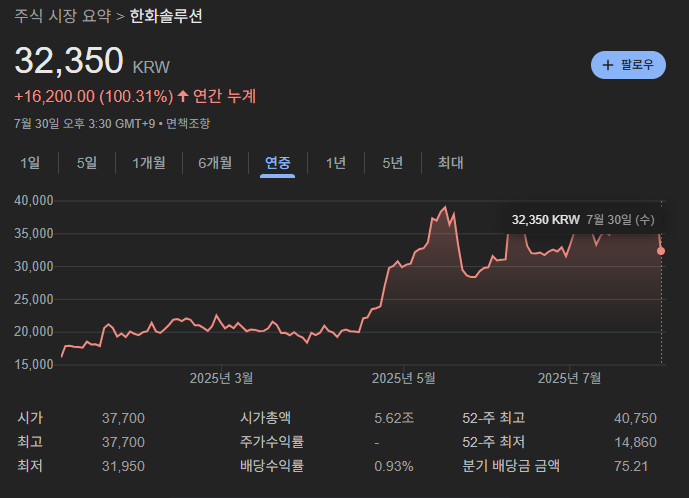Image resolution: width=689 pixels, height=498 pixels.
Task: Click the 2025년 7월 axis label
Action: point(569,378)
